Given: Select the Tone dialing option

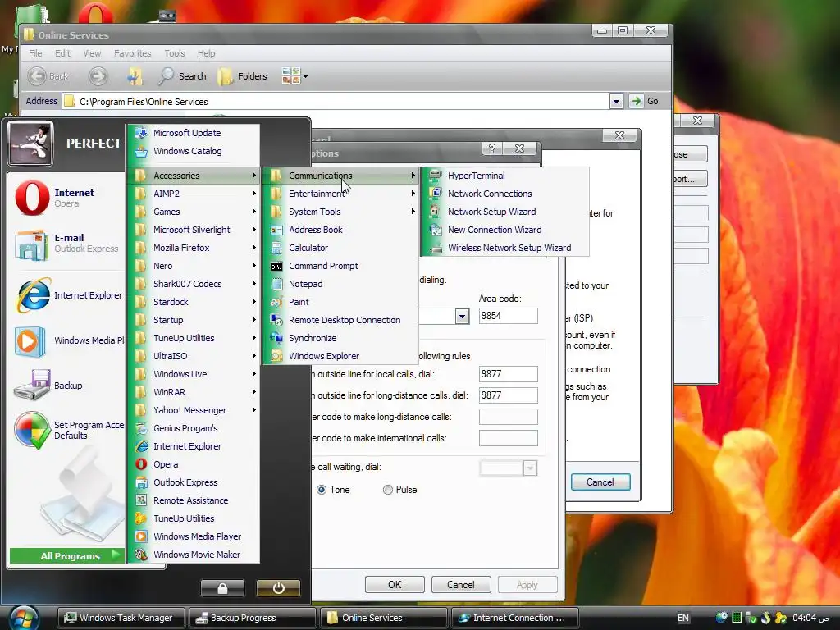Looking at the screenshot, I should coord(322,490).
